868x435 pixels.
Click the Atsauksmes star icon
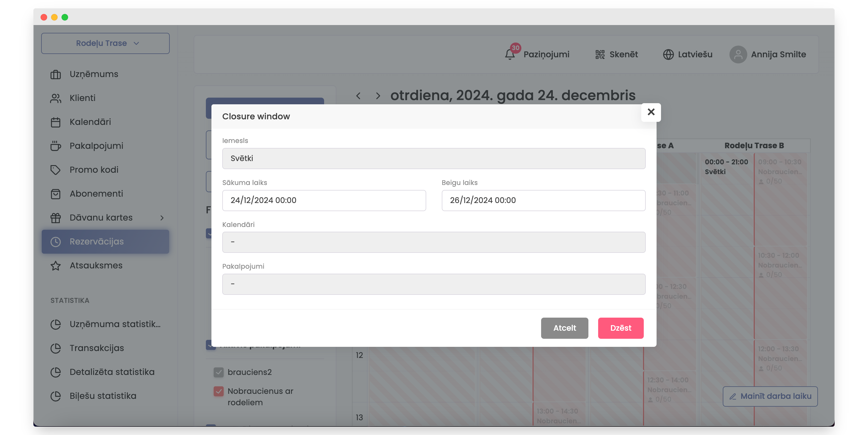pyautogui.click(x=56, y=266)
